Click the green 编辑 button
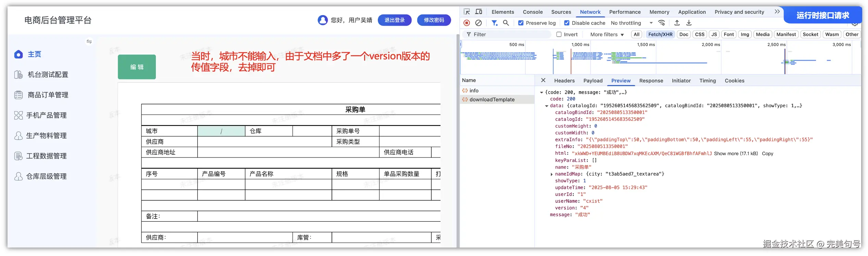The image size is (868, 256). coord(137,67)
